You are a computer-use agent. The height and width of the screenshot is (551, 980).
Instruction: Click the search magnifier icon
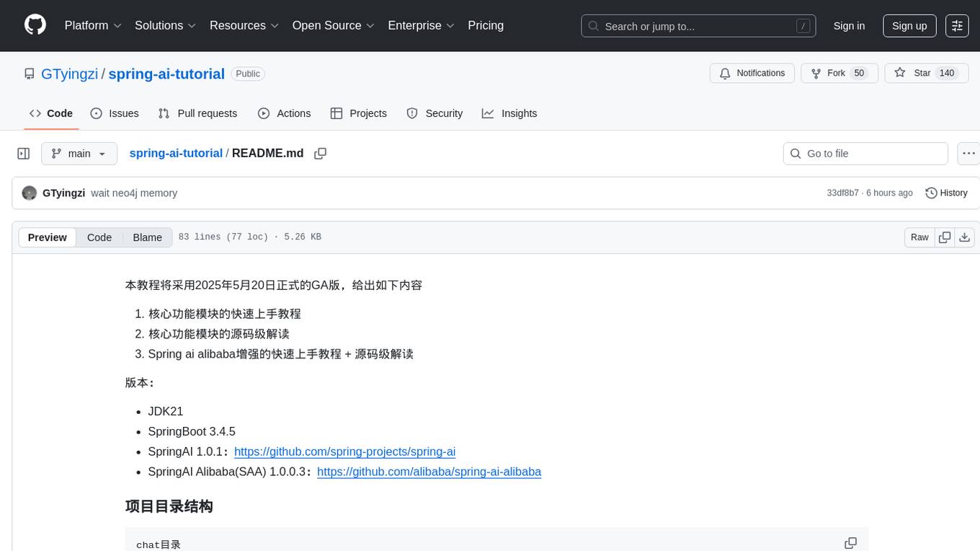[x=594, y=26]
